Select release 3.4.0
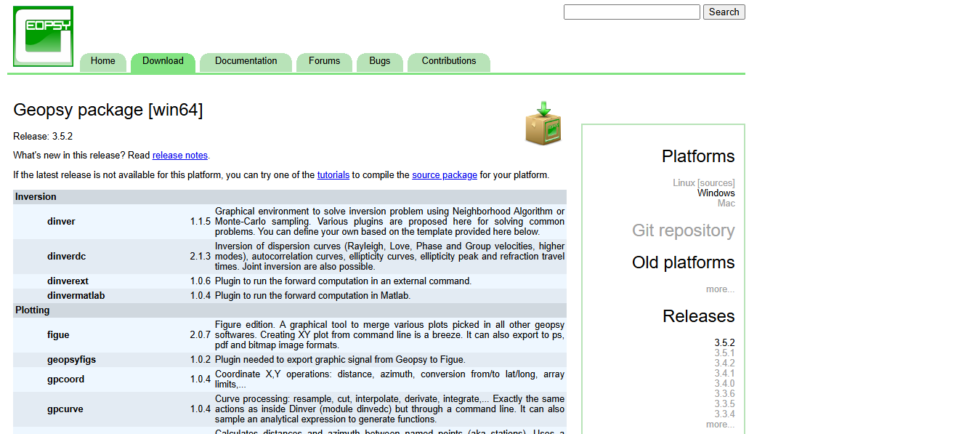Screen dimensions: 980x434 pos(724,384)
